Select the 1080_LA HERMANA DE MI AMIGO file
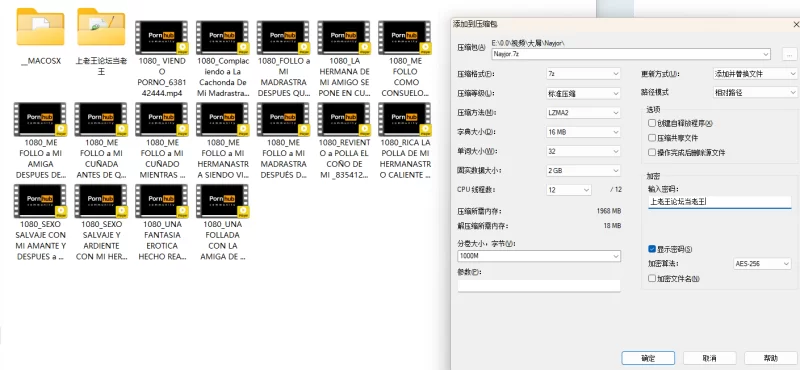Viewport: 800px width, 370px height. (x=344, y=37)
